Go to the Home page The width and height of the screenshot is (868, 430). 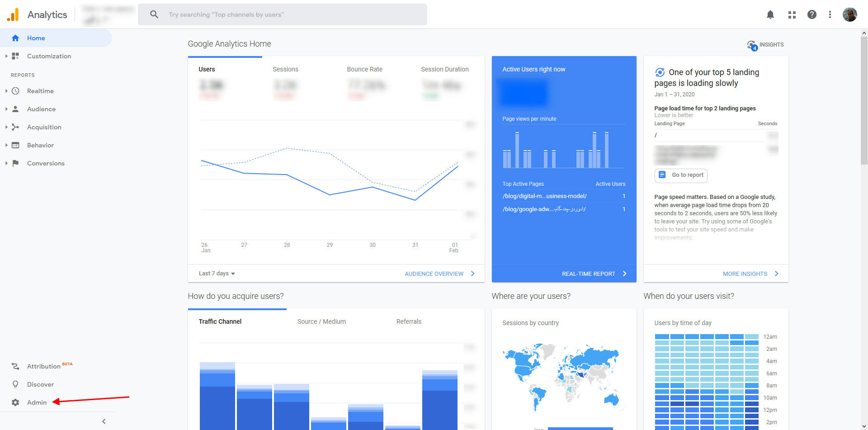(56, 38)
